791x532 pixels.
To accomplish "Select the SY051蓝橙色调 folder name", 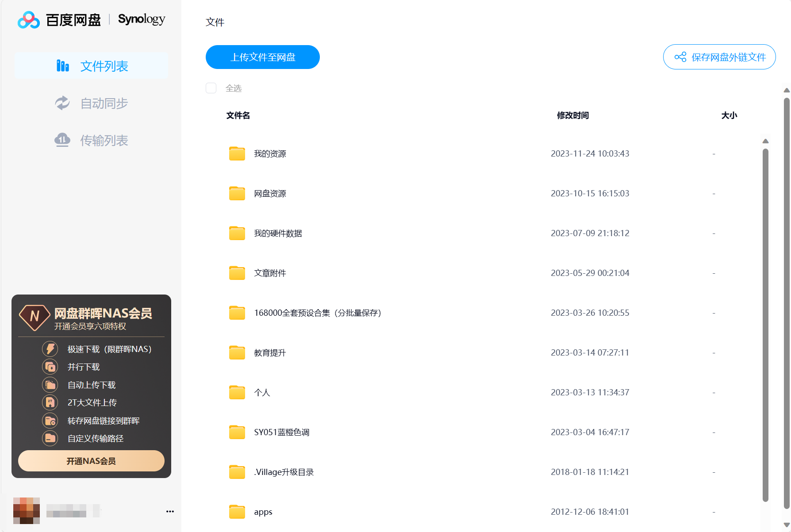I will [x=282, y=432].
